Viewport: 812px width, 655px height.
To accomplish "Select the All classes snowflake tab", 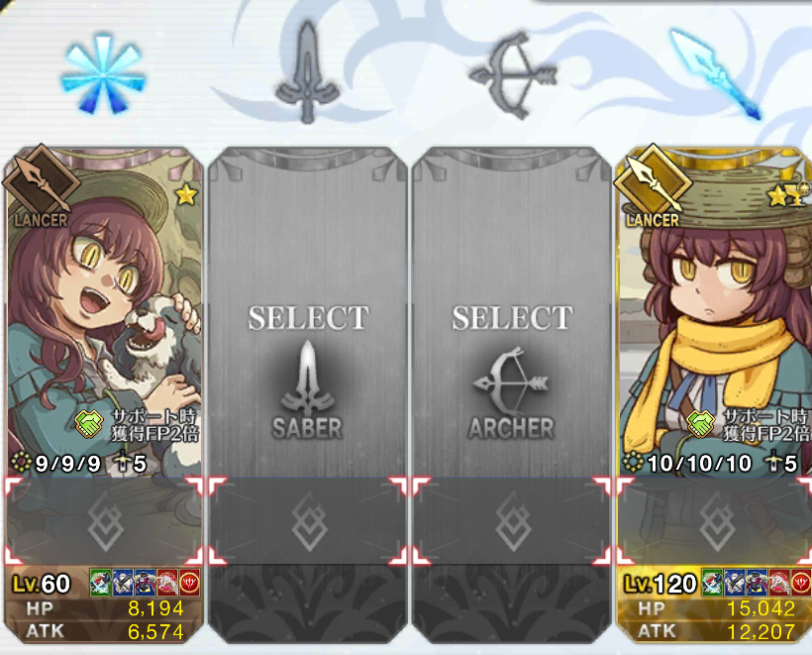I will 103,74.
